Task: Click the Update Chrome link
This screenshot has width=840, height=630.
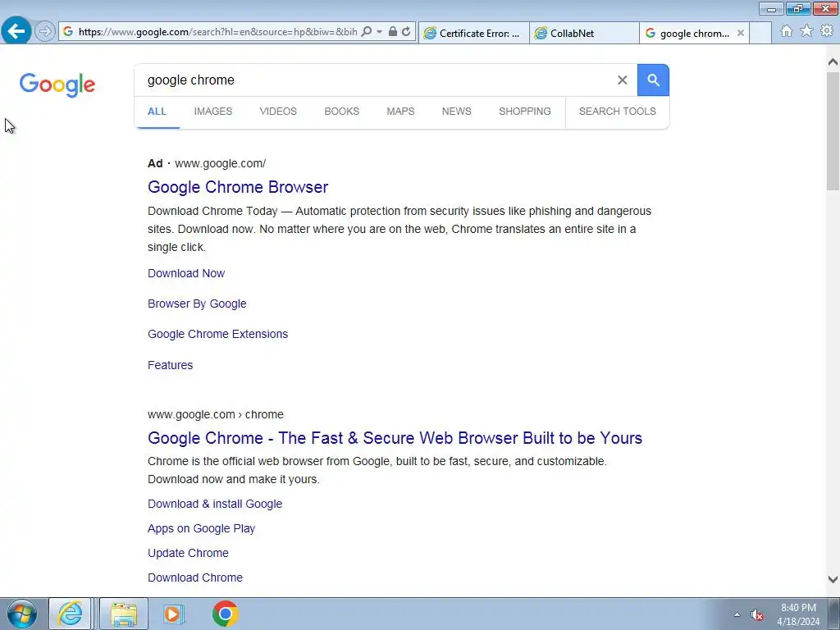Action: pyautogui.click(x=188, y=554)
